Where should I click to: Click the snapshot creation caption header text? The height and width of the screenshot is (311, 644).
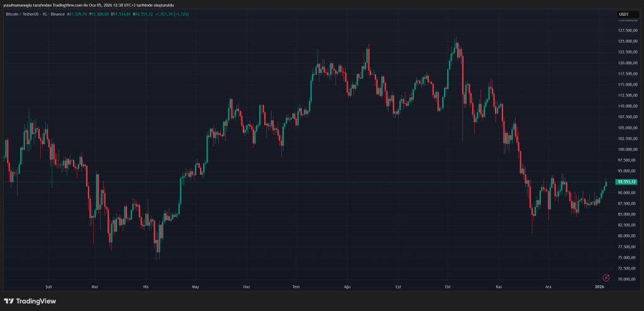pyautogui.click(x=88, y=4)
